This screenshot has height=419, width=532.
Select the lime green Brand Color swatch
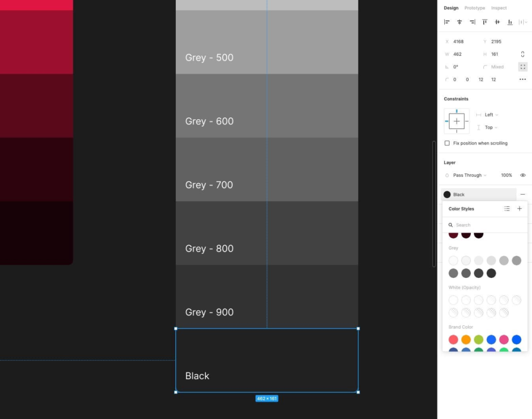point(478,340)
